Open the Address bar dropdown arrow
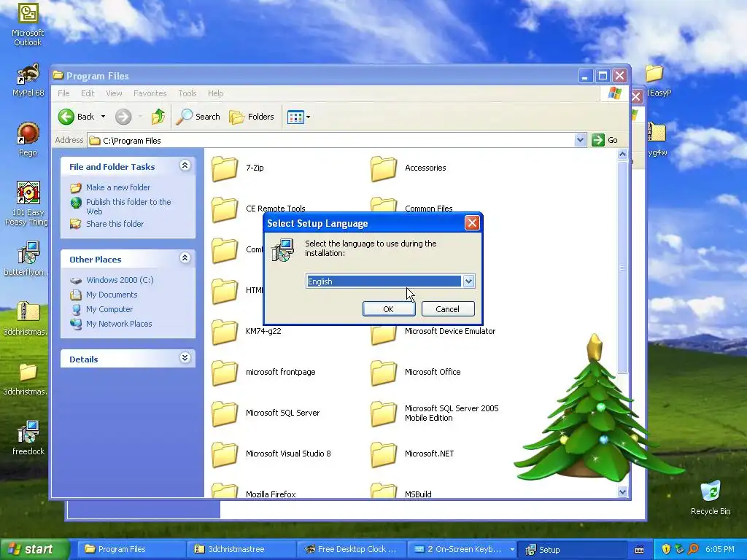This screenshot has height=560, width=747. (580, 141)
